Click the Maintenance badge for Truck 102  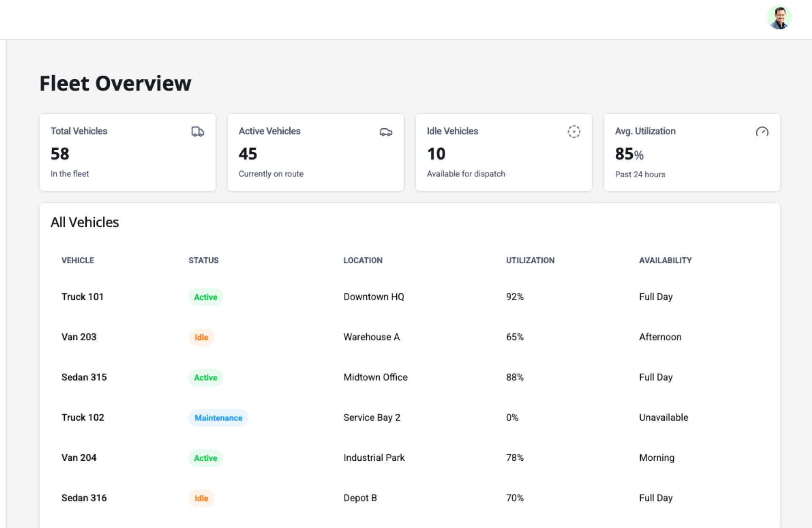pyautogui.click(x=218, y=418)
